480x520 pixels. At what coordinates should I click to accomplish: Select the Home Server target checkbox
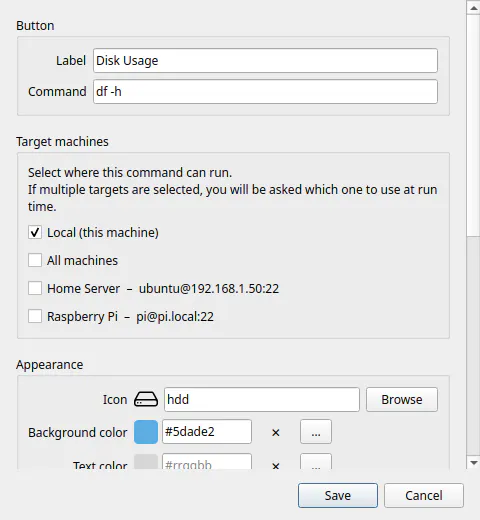(x=35, y=288)
